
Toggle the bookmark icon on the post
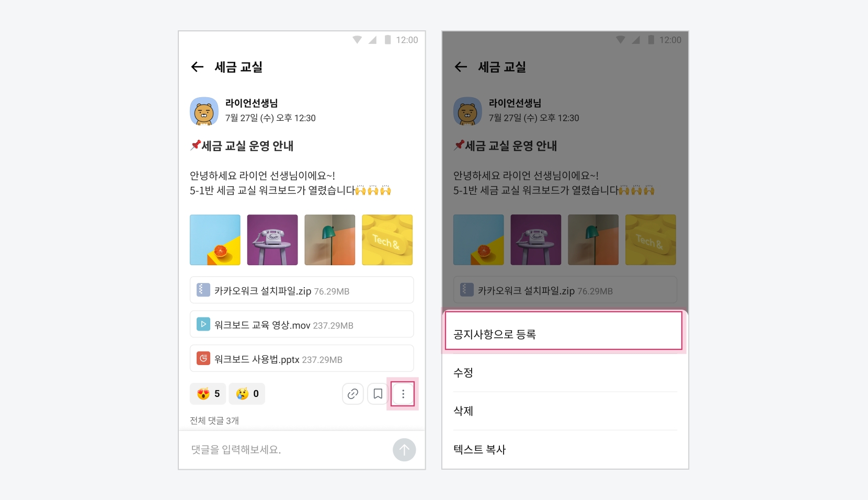tap(378, 394)
